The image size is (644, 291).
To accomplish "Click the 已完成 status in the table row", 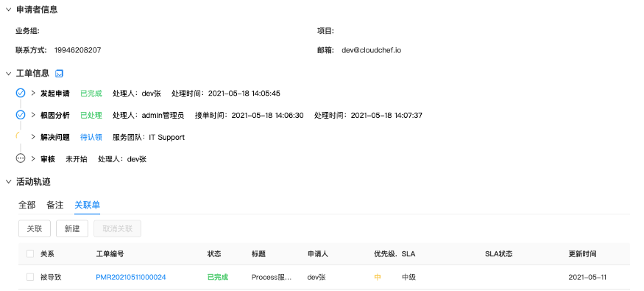I will [218, 278].
